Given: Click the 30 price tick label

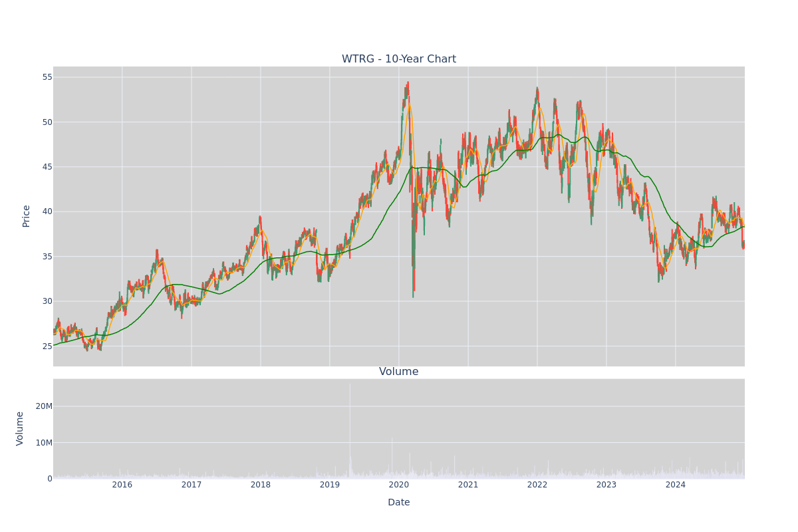Looking at the screenshot, I should [x=47, y=301].
